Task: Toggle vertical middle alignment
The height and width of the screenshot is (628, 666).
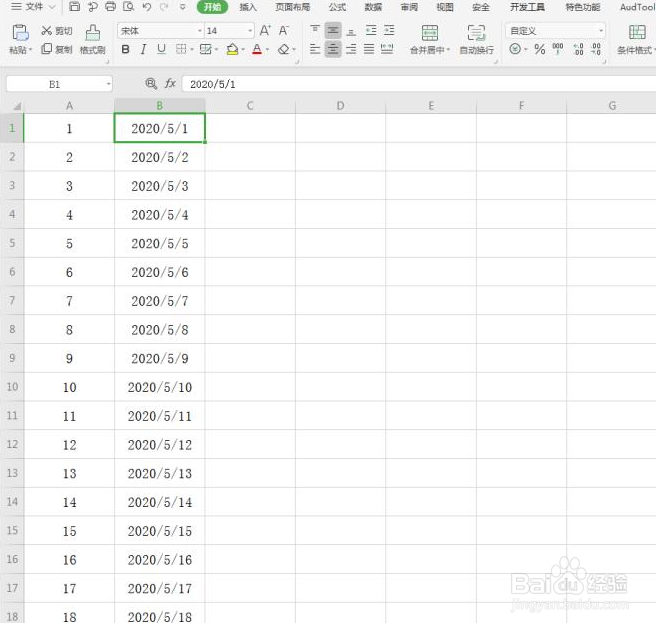Action: (x=333, y=31)
